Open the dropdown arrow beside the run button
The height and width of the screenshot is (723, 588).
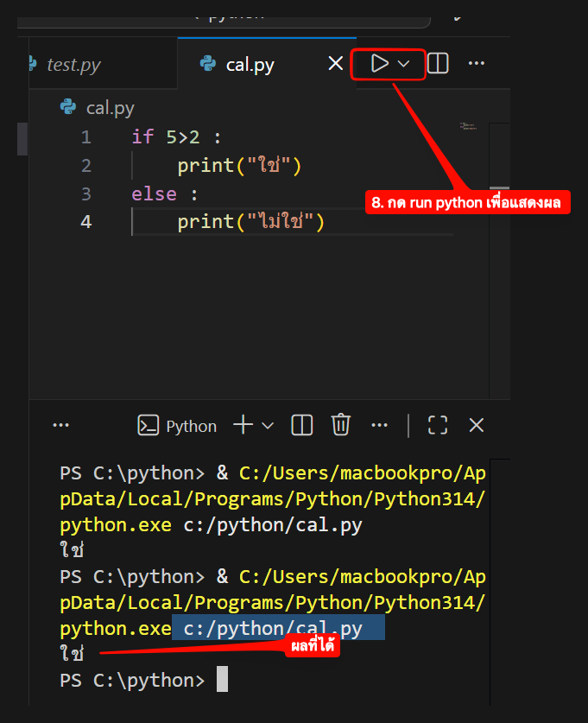(x=403, y=64)
